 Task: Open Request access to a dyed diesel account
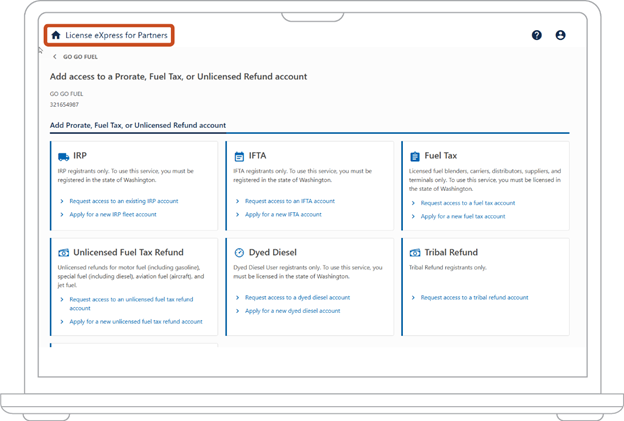click(297, 298)
